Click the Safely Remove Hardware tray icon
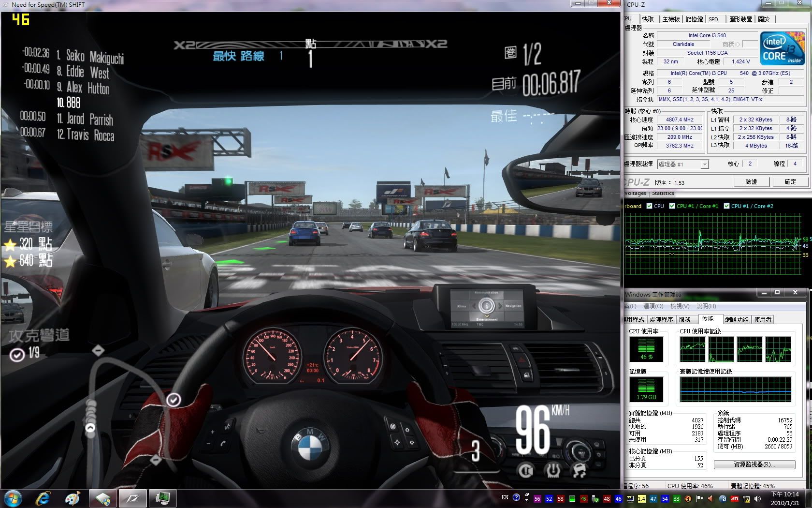 (595, 499)
